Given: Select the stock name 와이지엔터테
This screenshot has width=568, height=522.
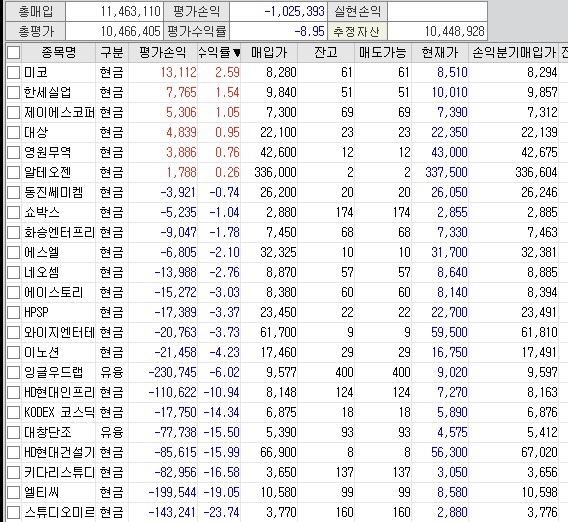Looking at the screenshot, I should point(59,333).
